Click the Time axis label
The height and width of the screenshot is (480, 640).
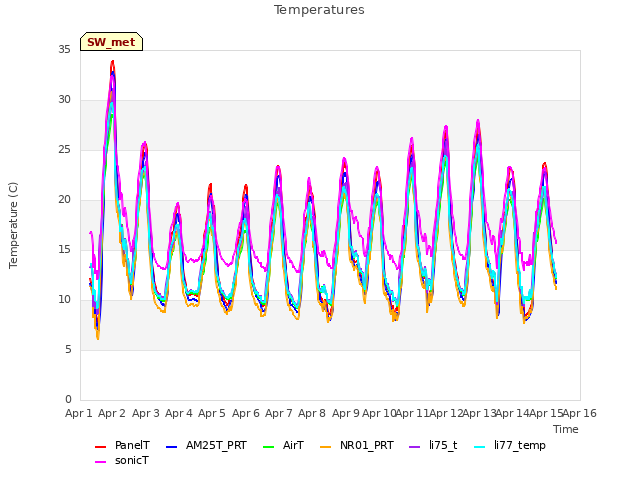(566, 429)
